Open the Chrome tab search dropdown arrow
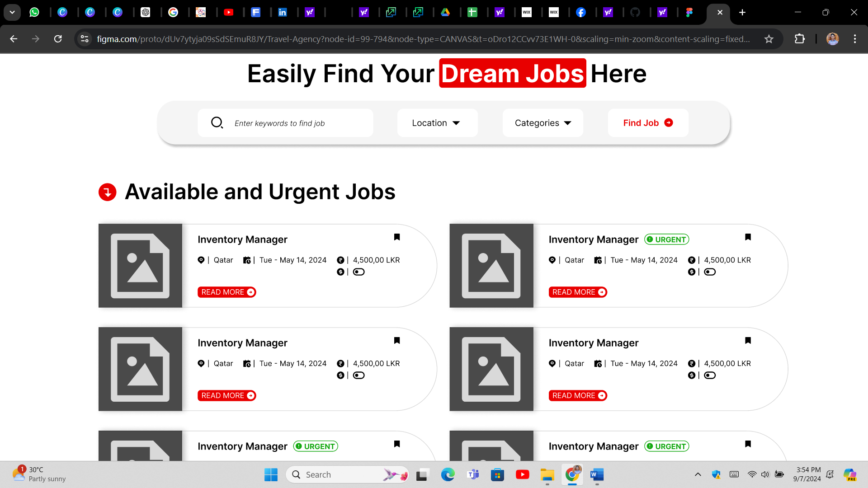The image size is (868, 488). point(12,12)
